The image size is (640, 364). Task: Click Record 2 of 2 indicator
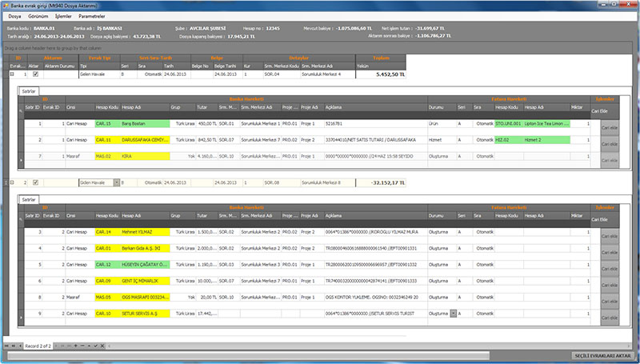[x=38, y=346]
